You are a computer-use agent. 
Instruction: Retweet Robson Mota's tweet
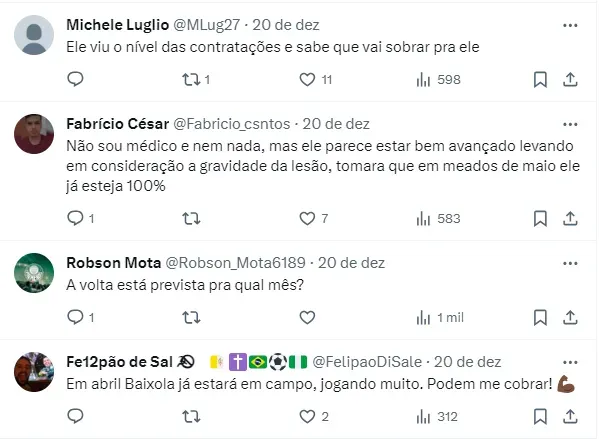191,318
